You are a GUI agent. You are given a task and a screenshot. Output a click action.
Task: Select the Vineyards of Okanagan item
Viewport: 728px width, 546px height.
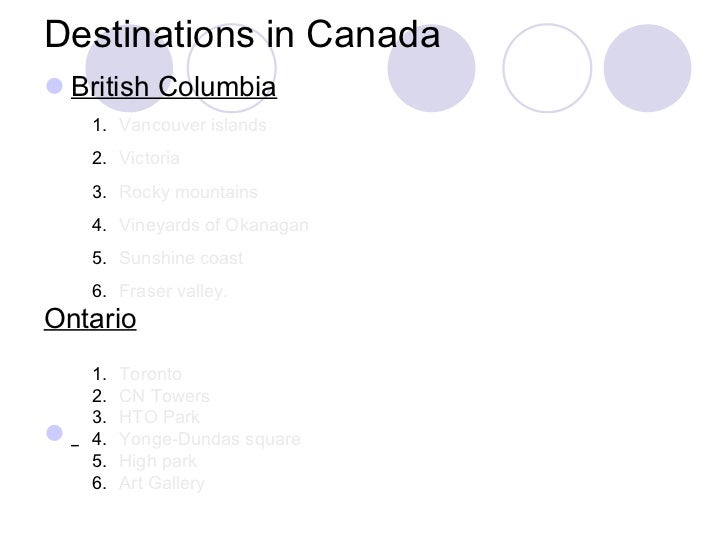point(214,225)
